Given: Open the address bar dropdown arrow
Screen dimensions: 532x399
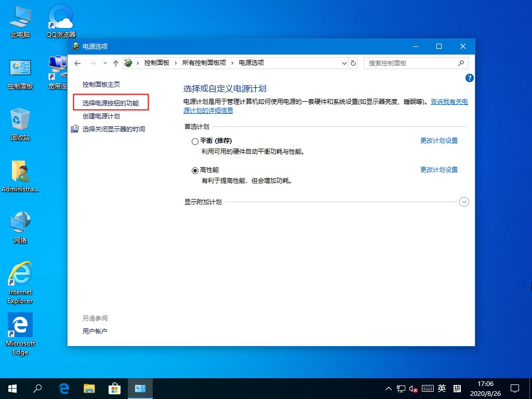Looking at the screenshot, I should coord(344,63).
